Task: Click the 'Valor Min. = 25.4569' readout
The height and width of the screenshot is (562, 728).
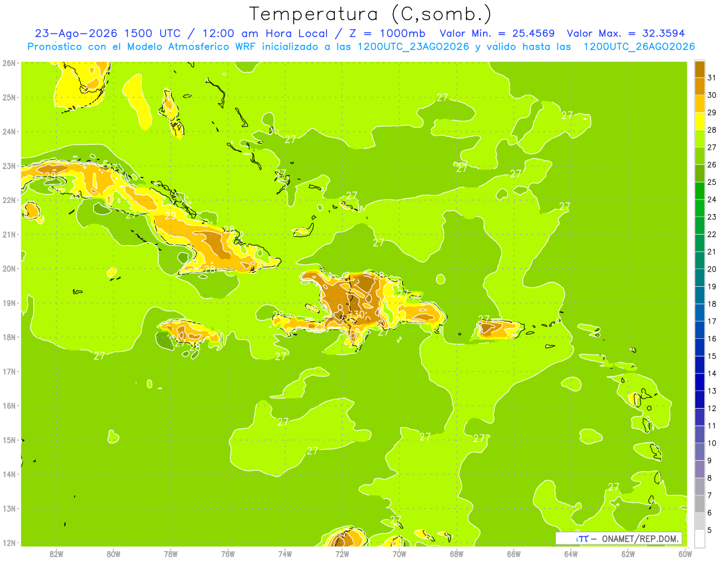Action: coord(498,33)
